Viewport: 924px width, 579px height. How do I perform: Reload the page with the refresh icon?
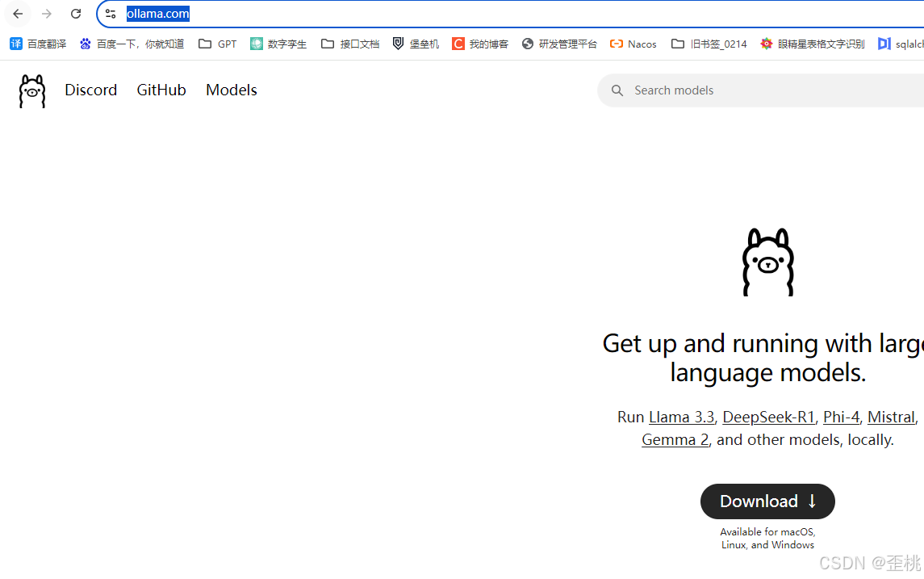point(75,14)
